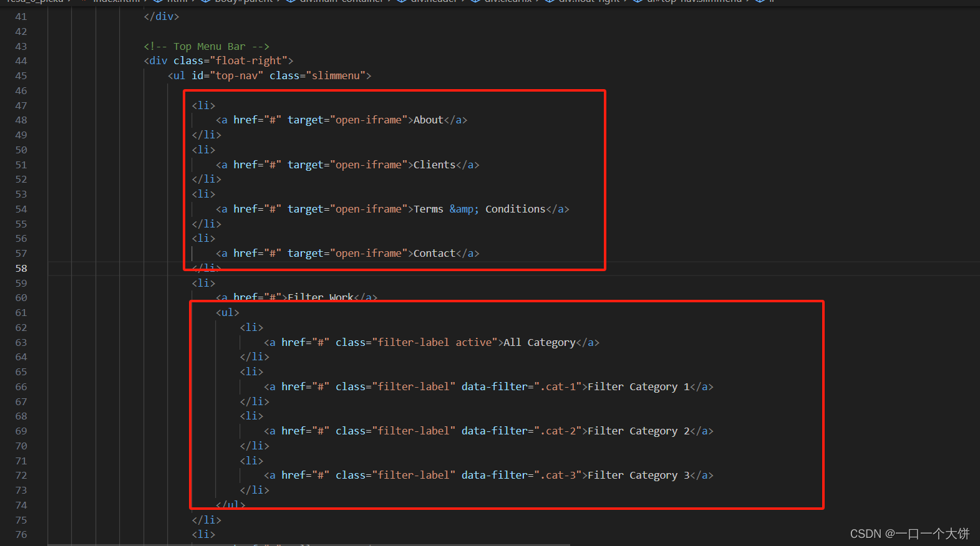Click the </li> tag on line 55
The height and width of the screenshot is (546, 980).
[x=206, y=224]
